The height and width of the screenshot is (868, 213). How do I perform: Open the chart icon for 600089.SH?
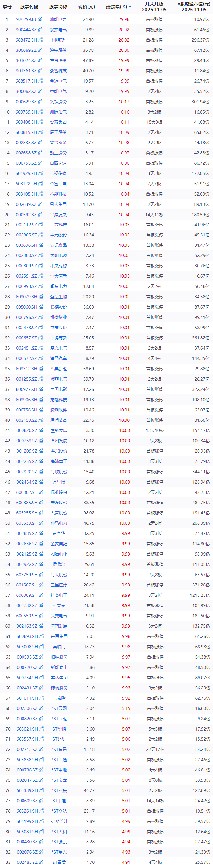(x=41, y=596)
